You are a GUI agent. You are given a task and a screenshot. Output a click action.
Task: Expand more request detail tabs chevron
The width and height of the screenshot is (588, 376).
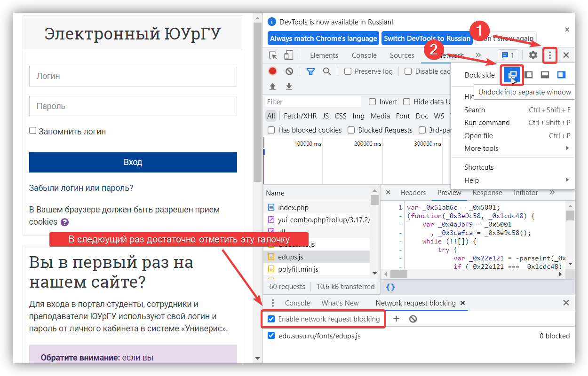tap(552, 193)
